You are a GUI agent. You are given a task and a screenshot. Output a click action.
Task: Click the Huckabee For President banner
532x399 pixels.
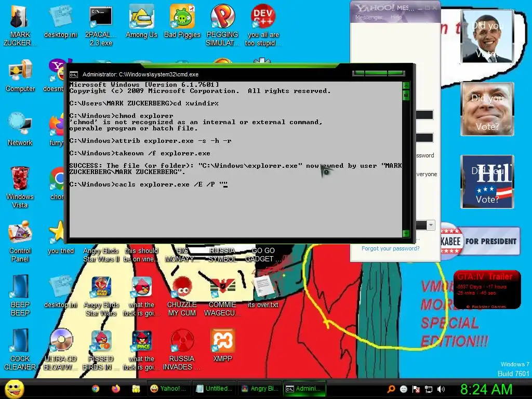[480, 241]
